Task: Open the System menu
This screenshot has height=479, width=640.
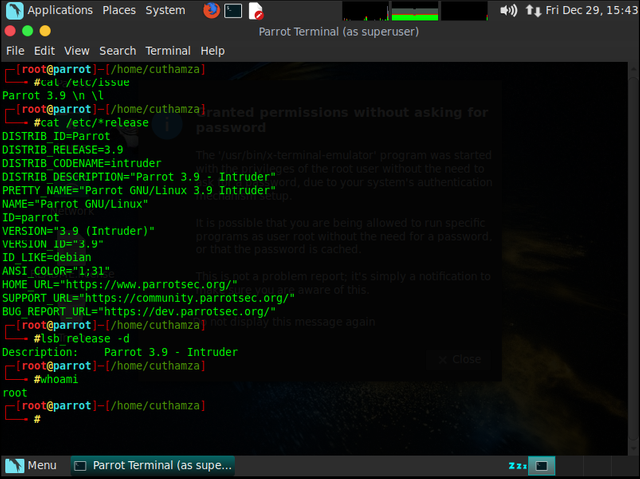Action: click(165, 10)
